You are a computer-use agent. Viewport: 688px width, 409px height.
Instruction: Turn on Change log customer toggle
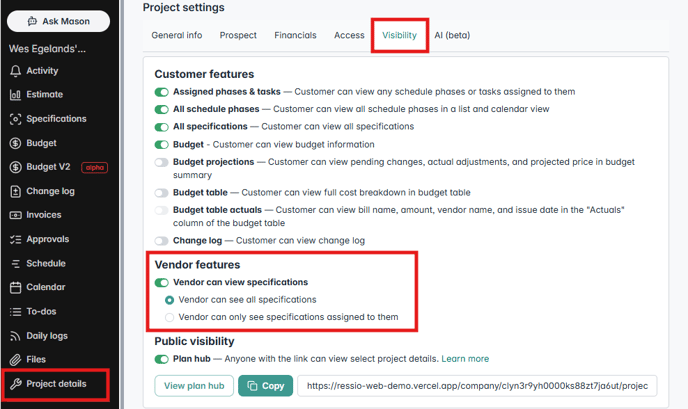pyautogui.click(x=161, y=241)
